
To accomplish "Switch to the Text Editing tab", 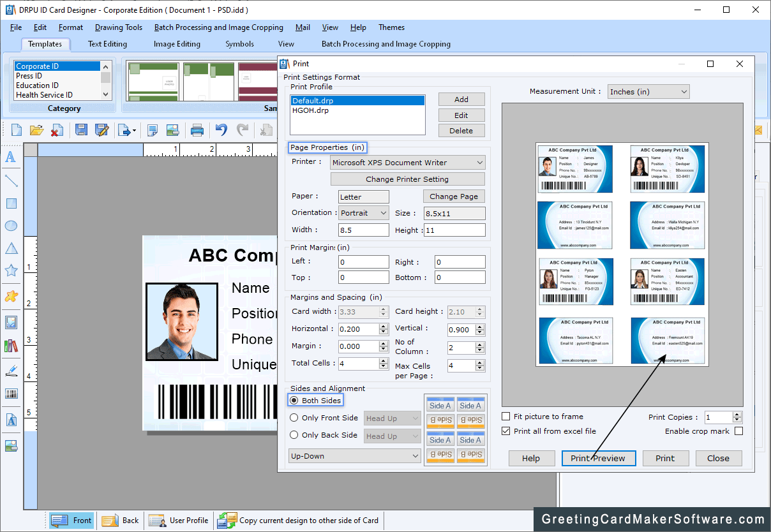I will pyautogui.click(x=107, y=44).
